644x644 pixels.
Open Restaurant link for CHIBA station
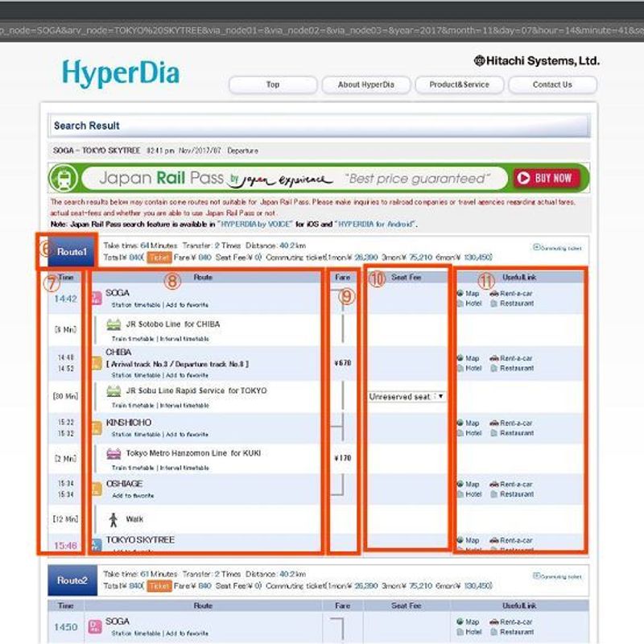click(512, 369)
